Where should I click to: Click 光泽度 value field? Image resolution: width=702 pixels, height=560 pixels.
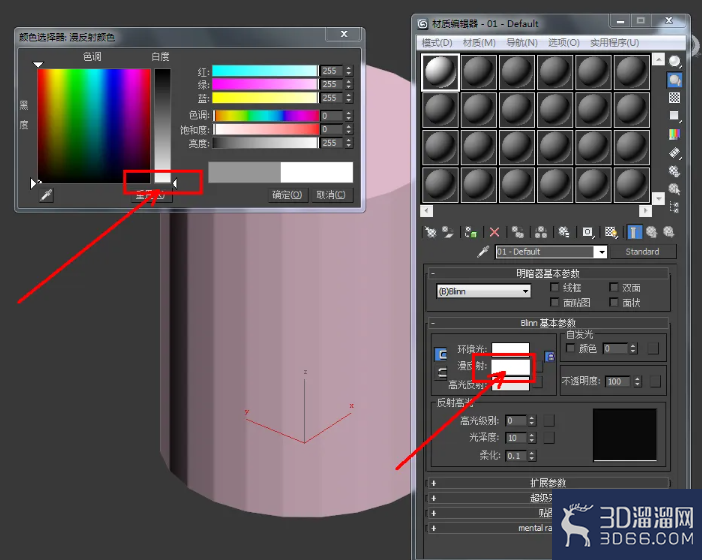(x=516, y=438)
